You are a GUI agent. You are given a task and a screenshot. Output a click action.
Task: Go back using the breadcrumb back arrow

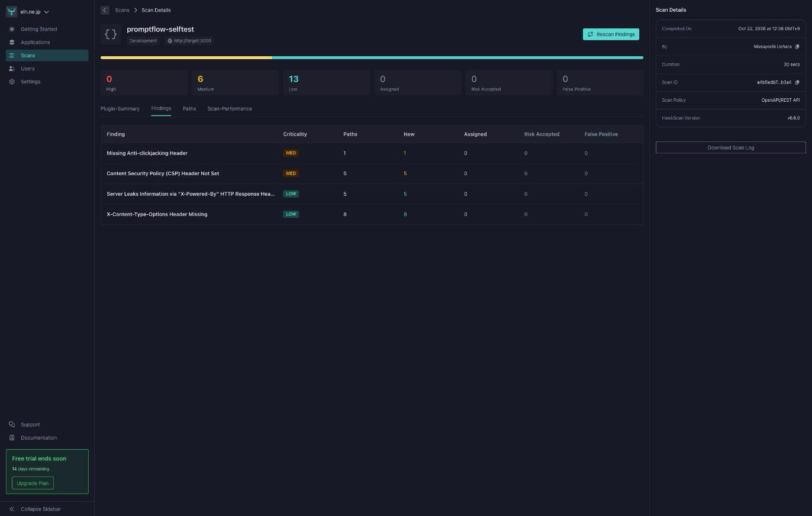pos(105,10)
